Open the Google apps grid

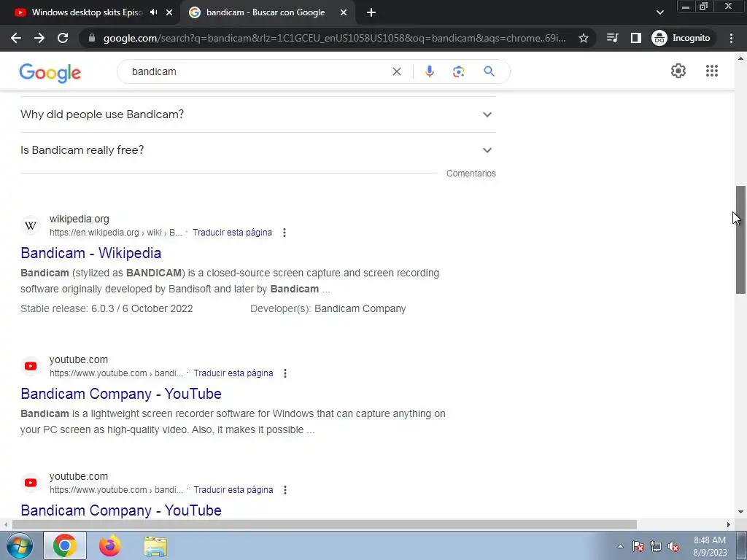712,71
